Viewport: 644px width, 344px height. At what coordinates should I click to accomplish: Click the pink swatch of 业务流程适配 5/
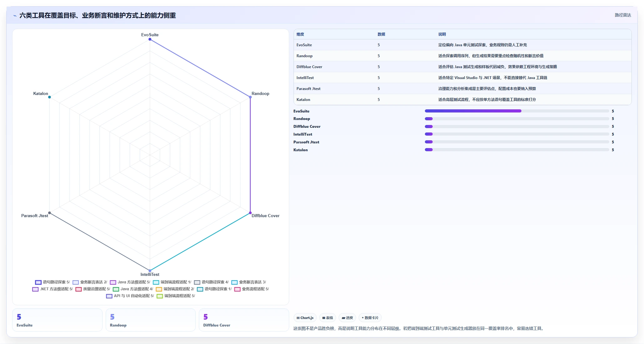[x=237, y=289]
